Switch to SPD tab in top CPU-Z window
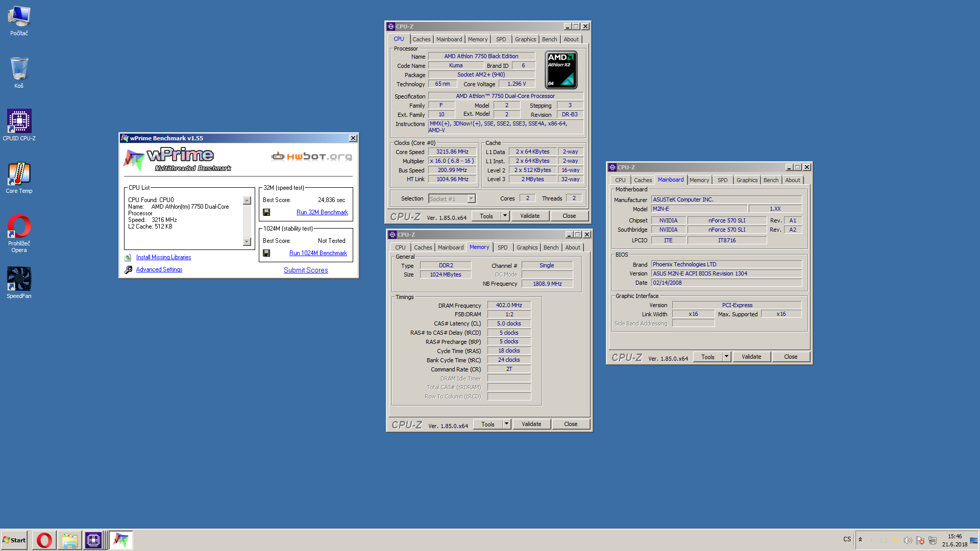 [501, 39]
